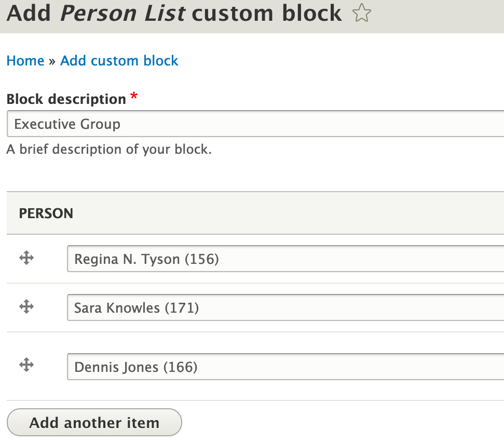This screenshot has height=442, width=504.
Task: Click the italic 'Person List' title text
Action: pos(123,14)
